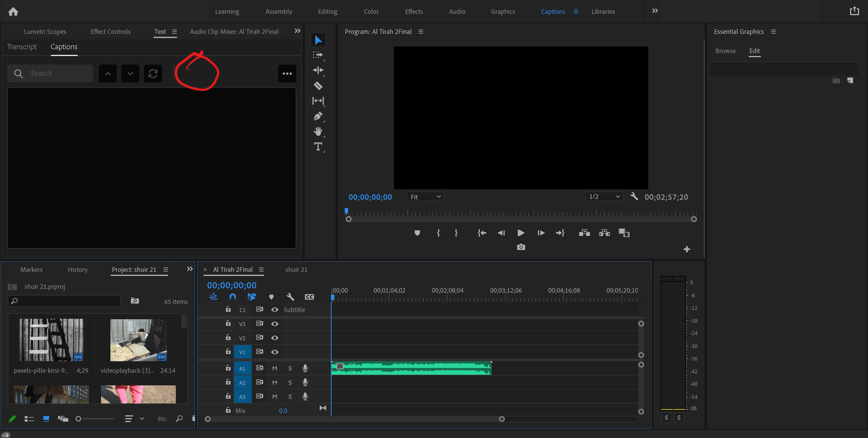Mute the A1 audio track

pos(275,368)
